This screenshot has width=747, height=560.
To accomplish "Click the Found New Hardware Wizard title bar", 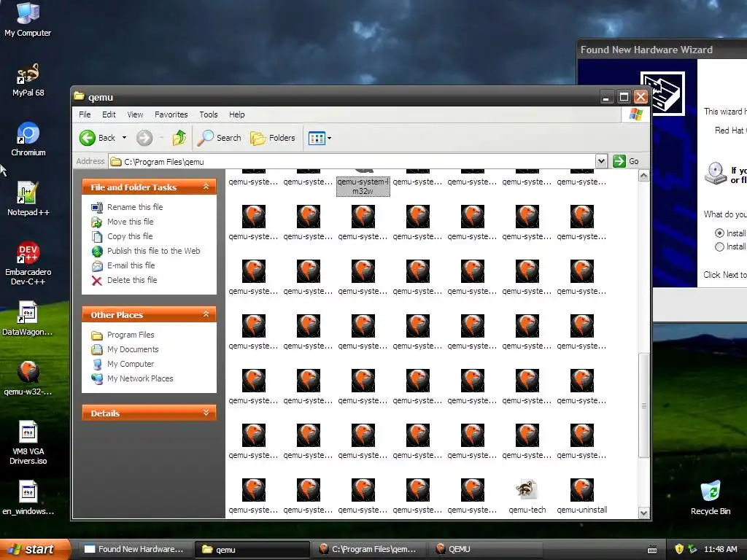I will [x=662, y=50].
